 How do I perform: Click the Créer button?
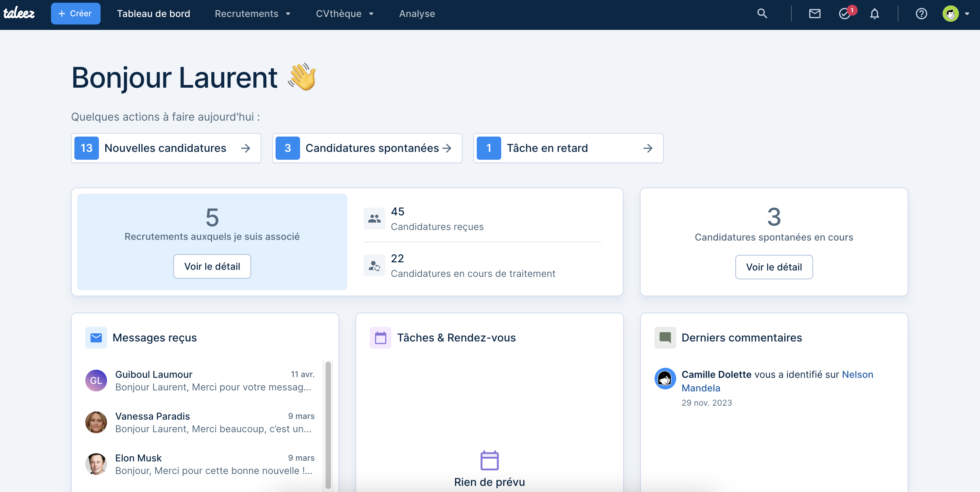(x=75, y=14)
